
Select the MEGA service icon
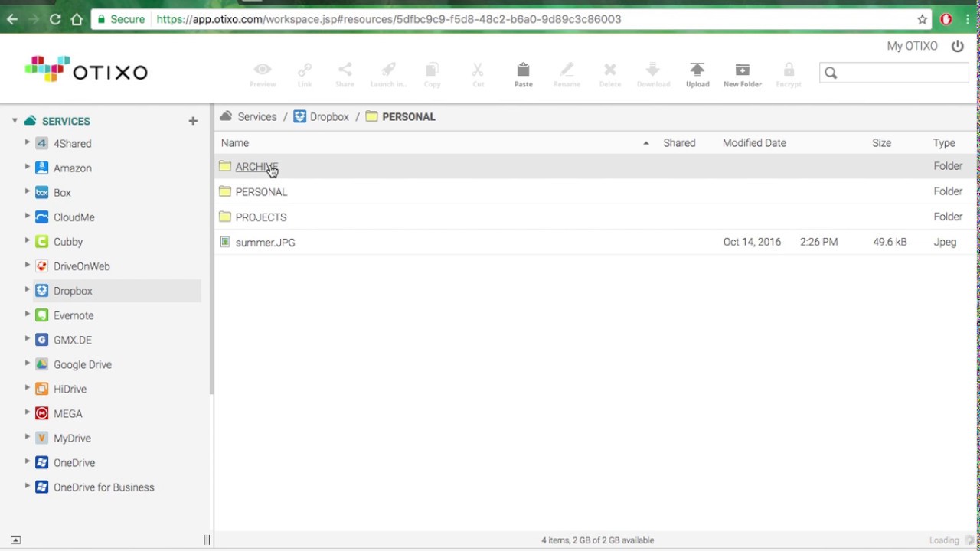click(x=42, y=413)
